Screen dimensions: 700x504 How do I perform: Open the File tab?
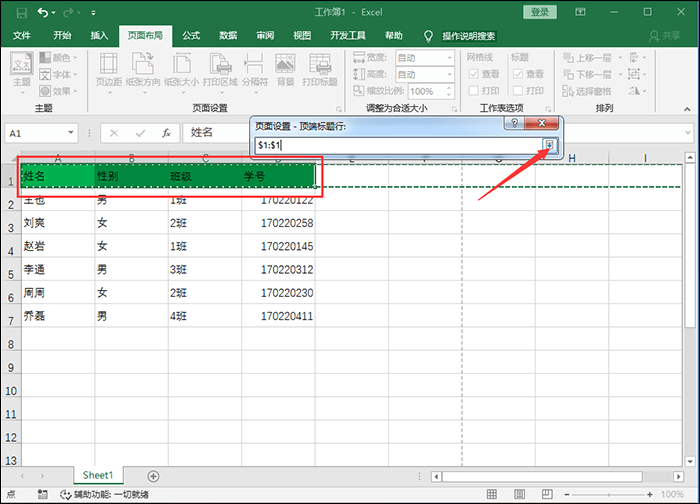click(21, 36)
